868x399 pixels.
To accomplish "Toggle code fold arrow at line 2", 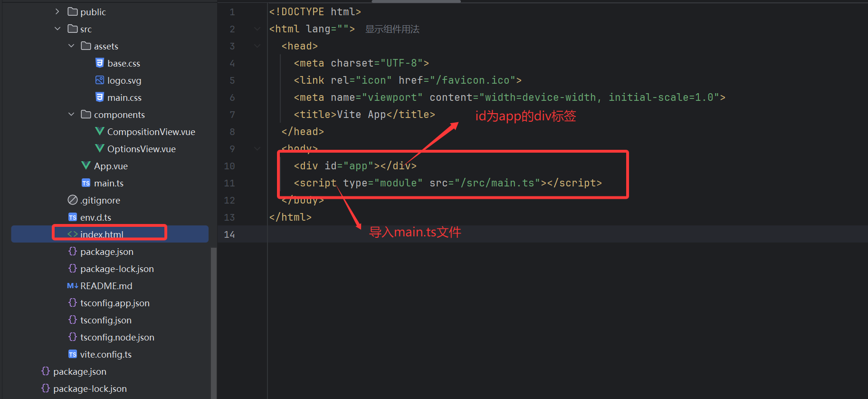I will (x=257, y=29).
